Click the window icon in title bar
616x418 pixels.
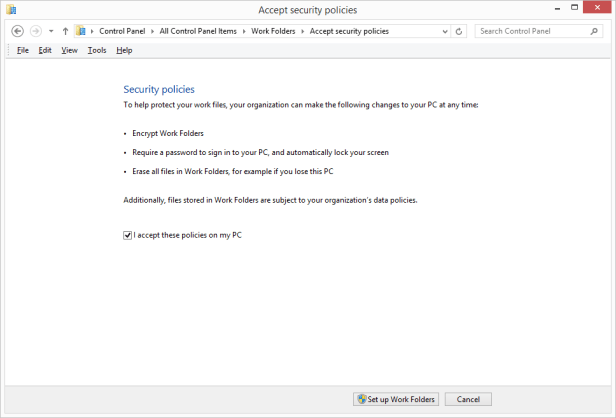[x=11, y=10]
